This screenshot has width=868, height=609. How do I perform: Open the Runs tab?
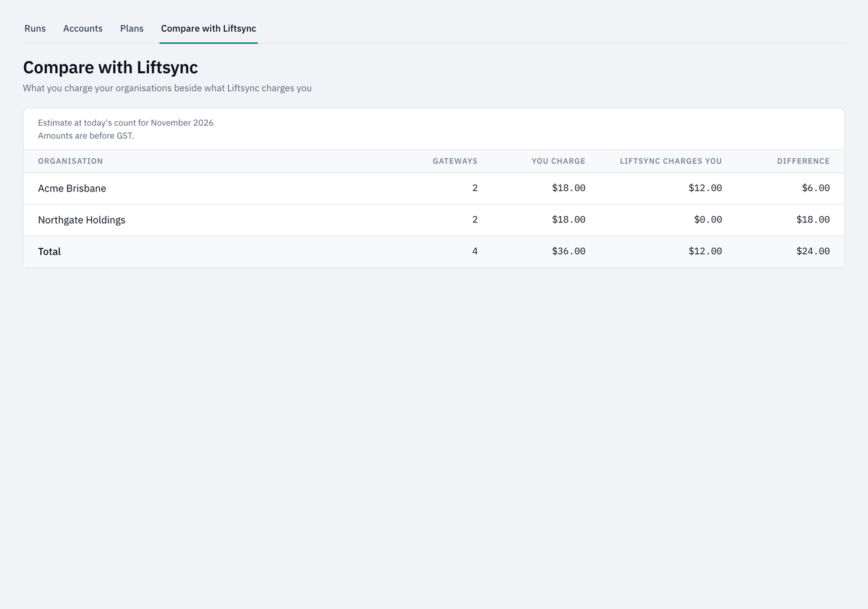35,28
